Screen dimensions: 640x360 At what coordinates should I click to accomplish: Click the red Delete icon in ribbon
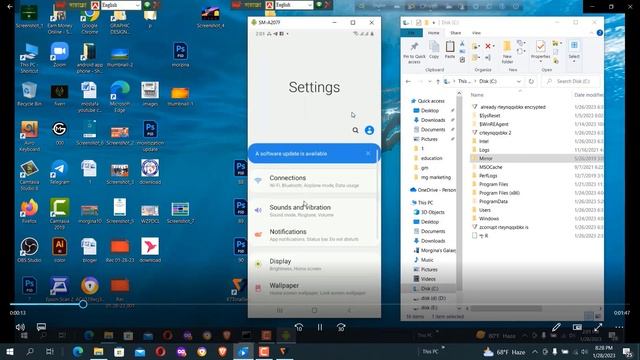pos(488,46)
